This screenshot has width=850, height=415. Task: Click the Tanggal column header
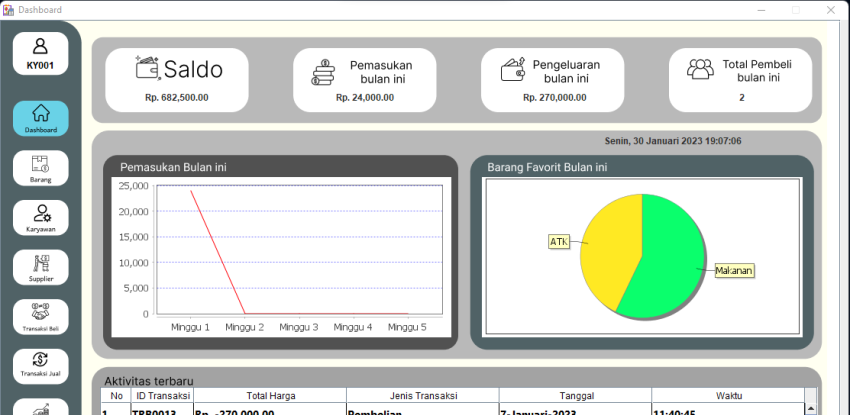click(574, 395)
